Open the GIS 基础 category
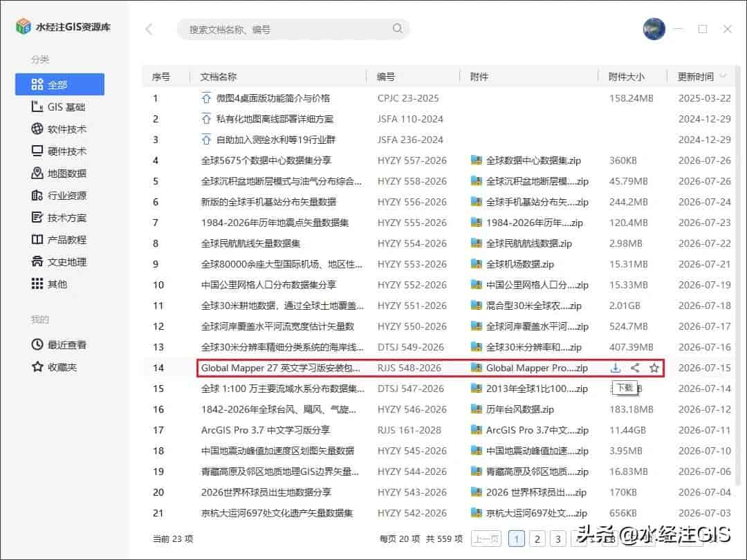The image size is (747, 560). click(59, 106)
